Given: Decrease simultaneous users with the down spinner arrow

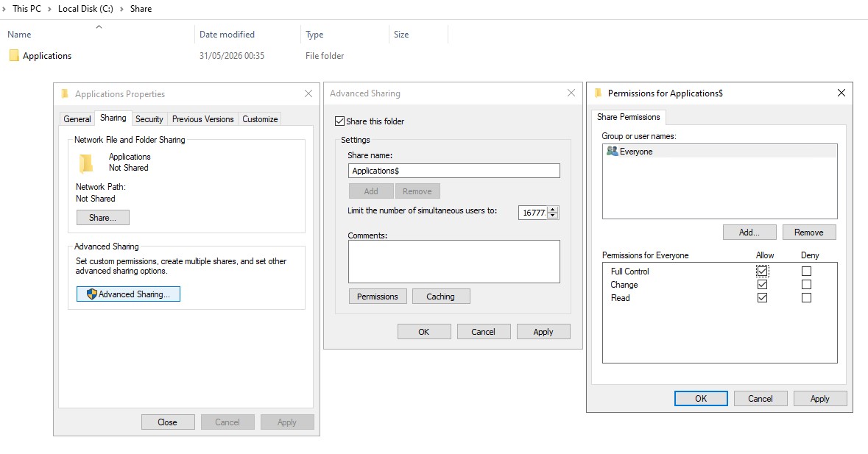Looking at the screenshot, I should pos(552,216).
